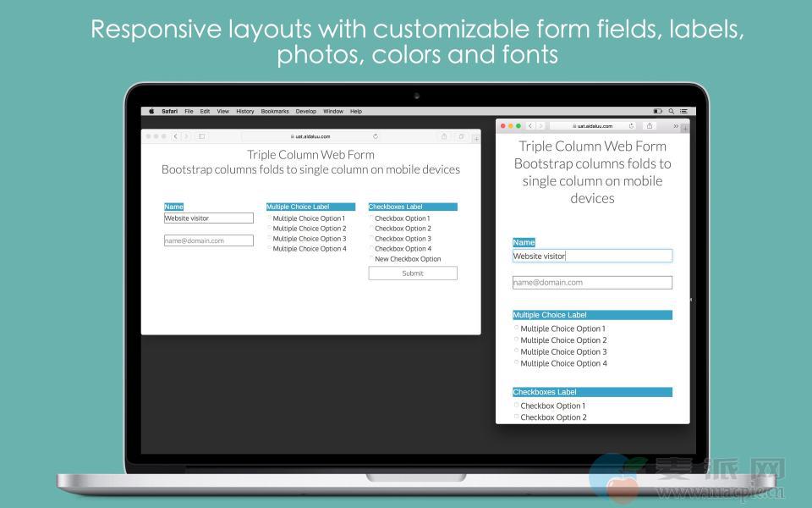
Task: Click the Website visitor name field in left window
Action: tap(209, 218)
